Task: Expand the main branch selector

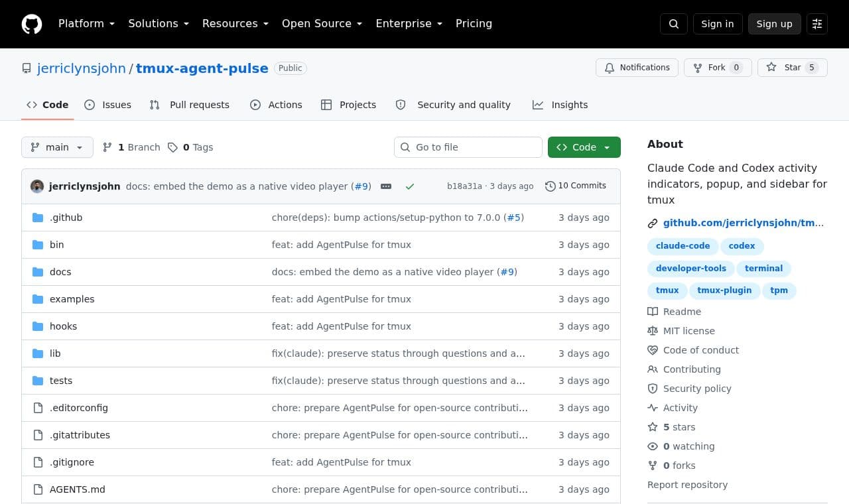Action: pos(57,147)
